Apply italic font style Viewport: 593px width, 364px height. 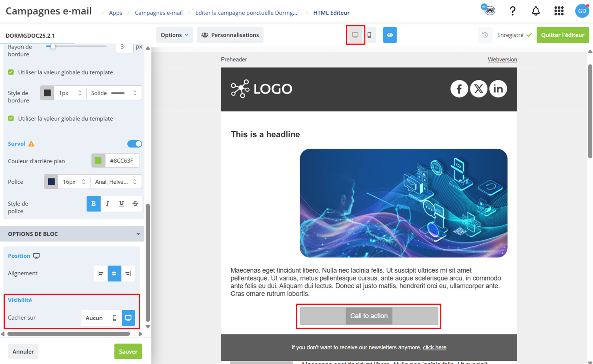point(108,204)
